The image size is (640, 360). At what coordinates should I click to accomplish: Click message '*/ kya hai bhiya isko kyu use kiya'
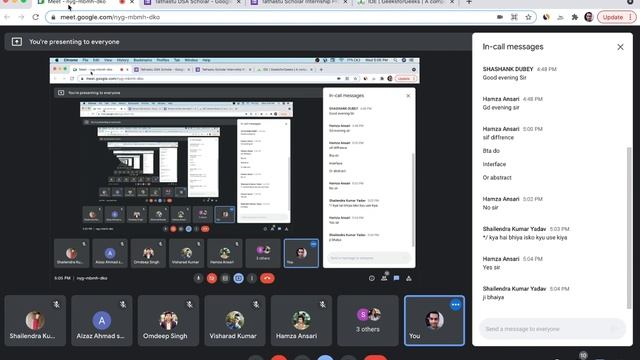click(x=525, y=237)
